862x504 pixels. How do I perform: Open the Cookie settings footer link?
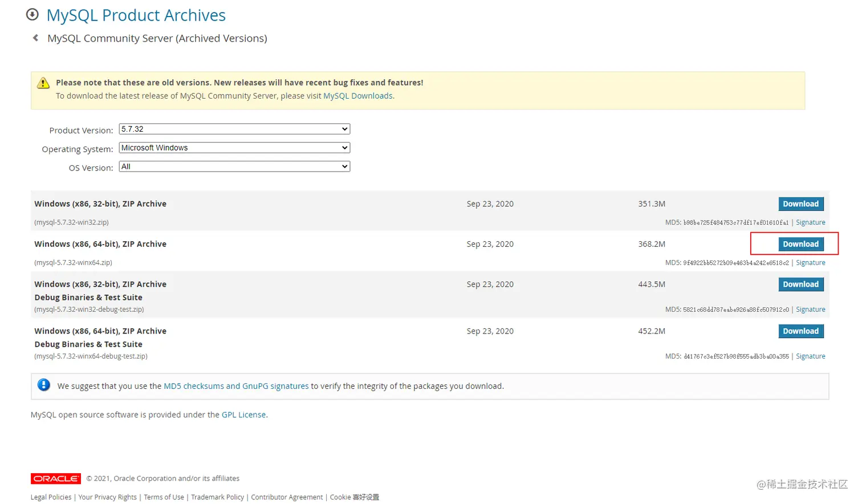click(x=355, y=497)
